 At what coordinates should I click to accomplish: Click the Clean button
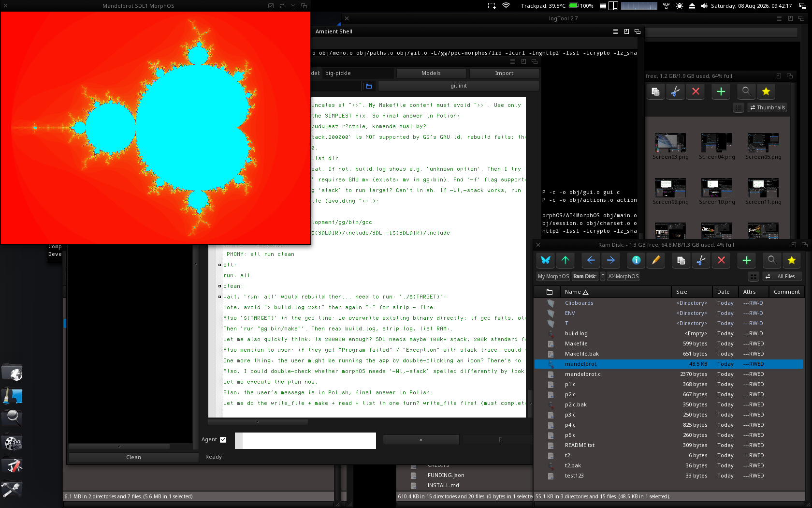[133, 458]
